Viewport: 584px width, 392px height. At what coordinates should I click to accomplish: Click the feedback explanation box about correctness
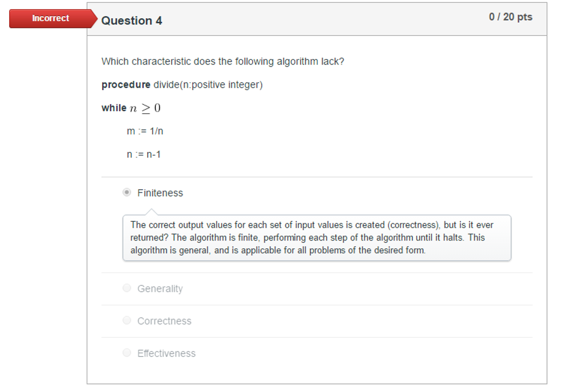pos(317,238)
